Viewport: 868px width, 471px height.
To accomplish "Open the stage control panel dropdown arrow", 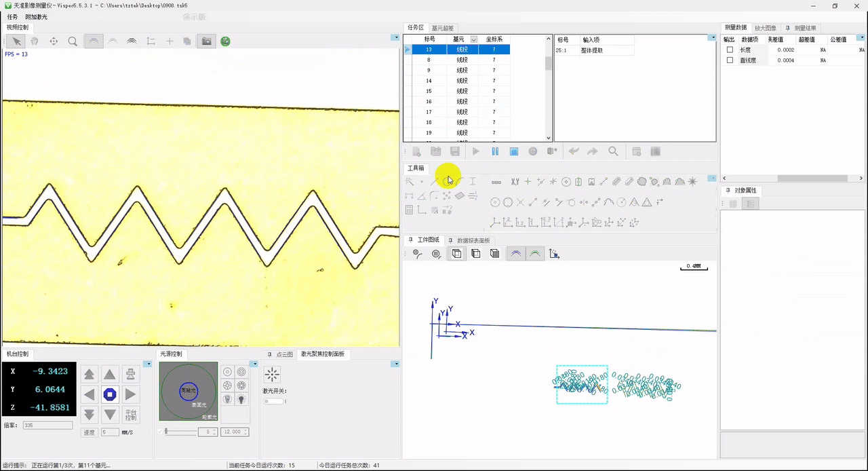I will click(x=148, y=364).
